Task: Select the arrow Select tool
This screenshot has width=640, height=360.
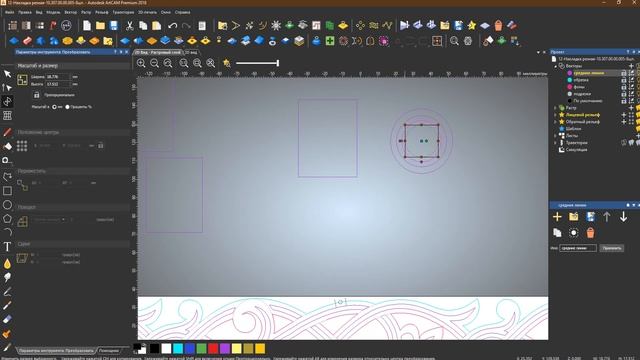Action: click(7, 74)
